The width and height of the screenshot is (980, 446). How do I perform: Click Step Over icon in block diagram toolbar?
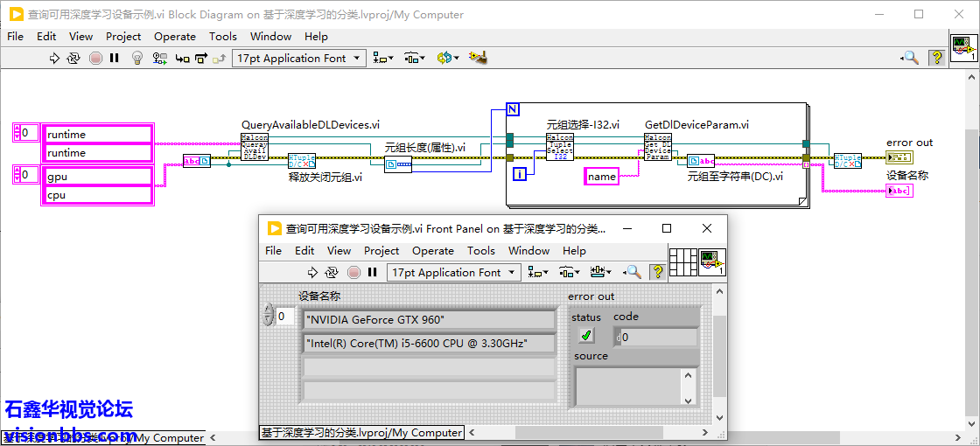click(x=200, y=58)
